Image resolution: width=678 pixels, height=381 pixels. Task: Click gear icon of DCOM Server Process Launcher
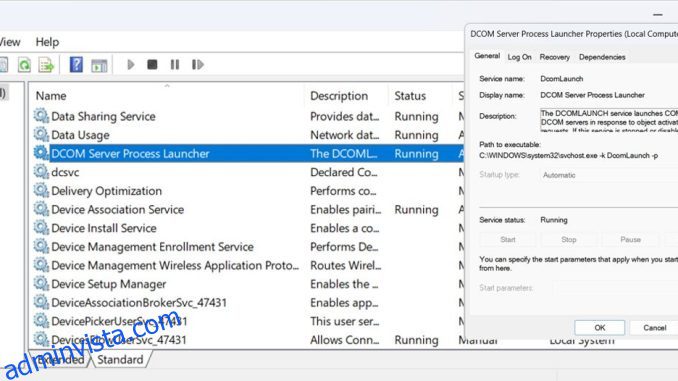pyautogui.click(x=41, y=153)
